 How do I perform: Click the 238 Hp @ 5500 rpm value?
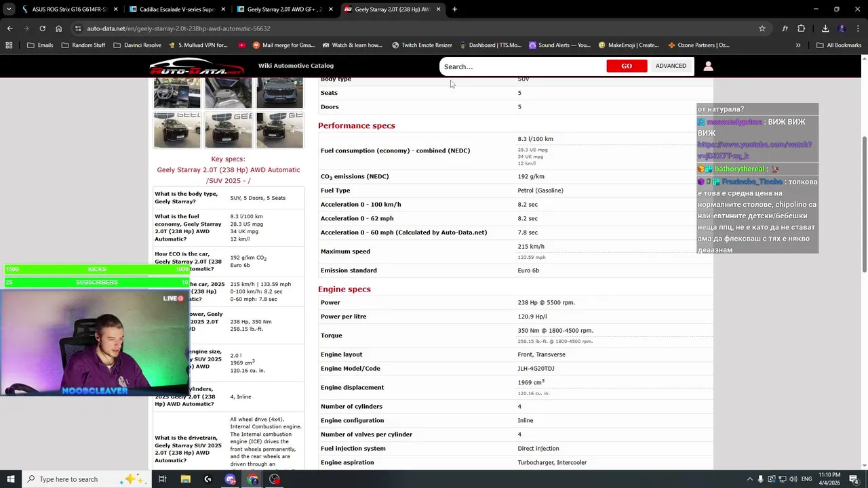coord(546,303)
